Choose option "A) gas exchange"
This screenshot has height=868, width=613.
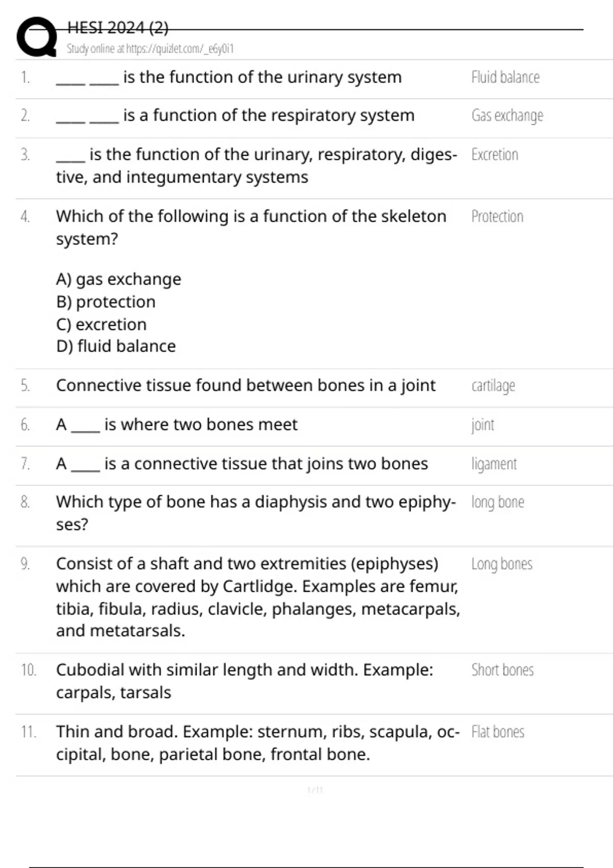[x=119, y=279]
